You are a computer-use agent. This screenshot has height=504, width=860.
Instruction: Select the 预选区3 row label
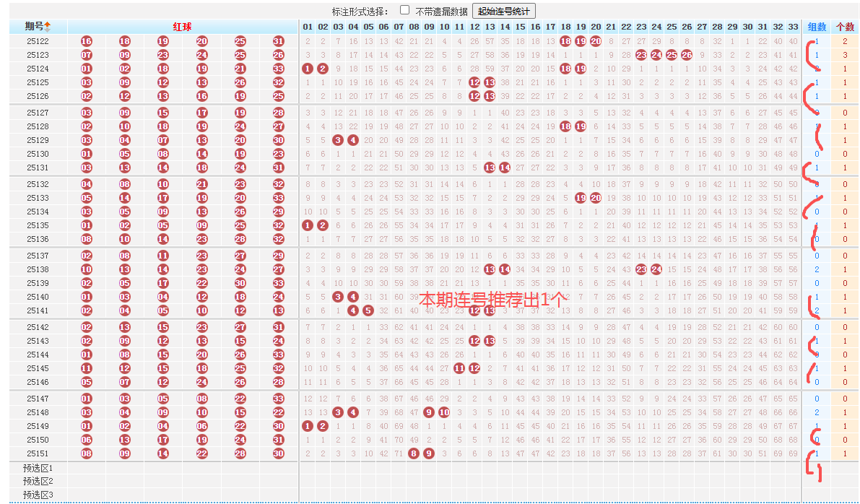click(38, 495)
